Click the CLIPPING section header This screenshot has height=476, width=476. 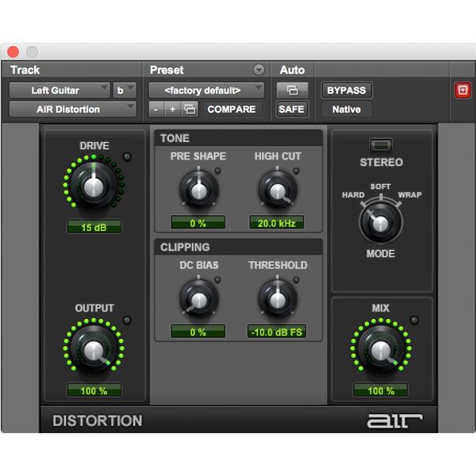[x=238, y=247]
